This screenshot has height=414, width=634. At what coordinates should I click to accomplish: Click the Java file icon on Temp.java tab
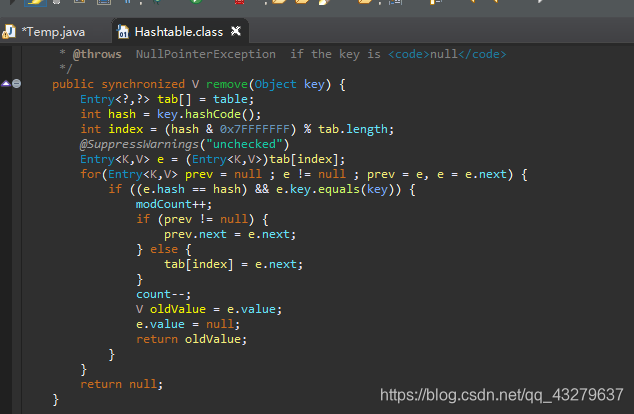tap(8, 32)
